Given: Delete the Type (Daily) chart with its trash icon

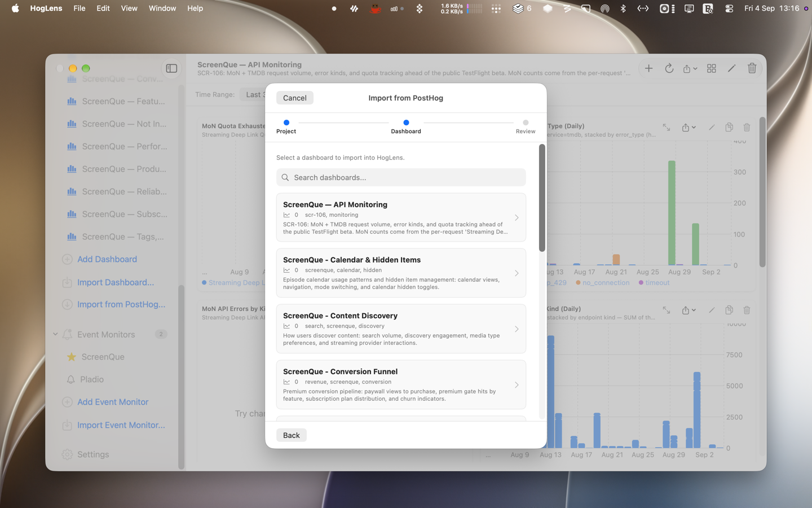Looking at the screenshot, I should tap(747, 128).
